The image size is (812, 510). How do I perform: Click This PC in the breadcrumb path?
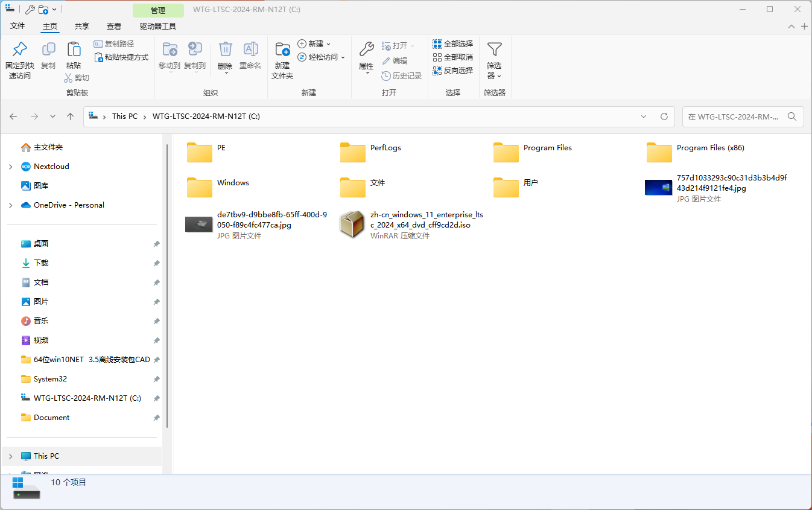(x=125, y=116)
